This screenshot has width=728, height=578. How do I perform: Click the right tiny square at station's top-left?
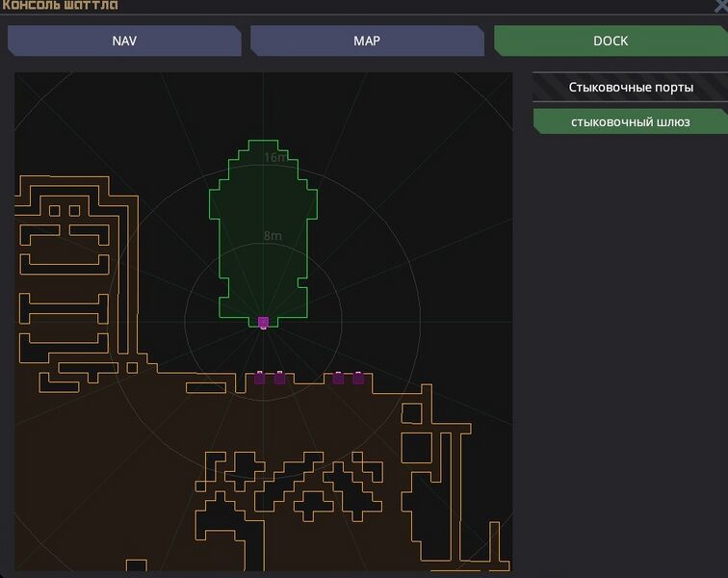pyautogui.click(x=73, y=211)
